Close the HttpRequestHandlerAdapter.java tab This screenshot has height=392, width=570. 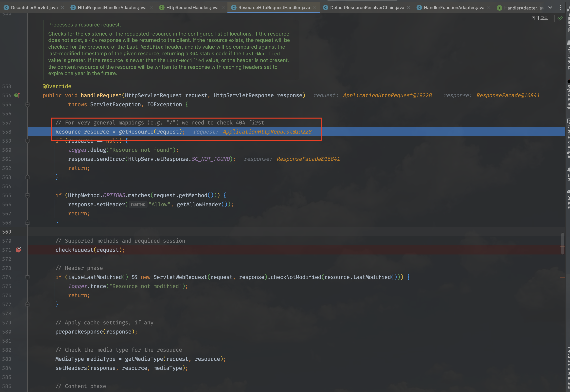(x=151, y=8)
